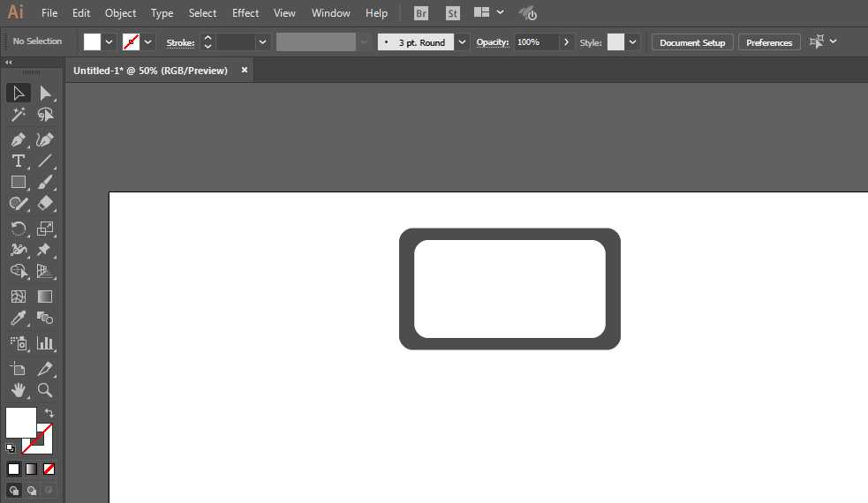Activate the Type tool
The image size is (868, 503).
[x=18, y=161]
